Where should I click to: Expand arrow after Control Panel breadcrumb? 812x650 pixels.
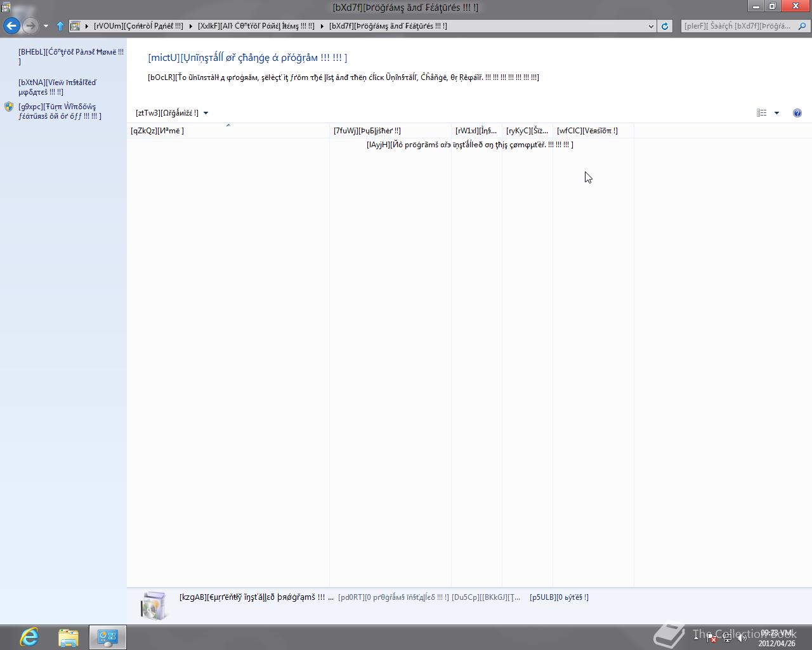(x=190, y=26)
